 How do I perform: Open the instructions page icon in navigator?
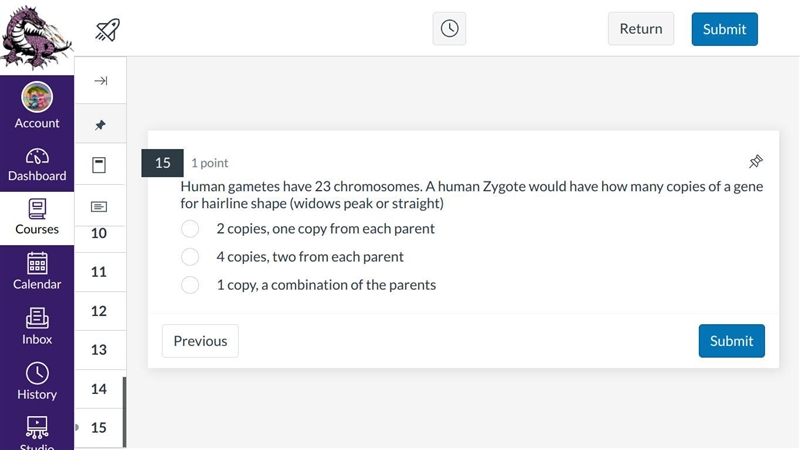[x=99, y=165]
